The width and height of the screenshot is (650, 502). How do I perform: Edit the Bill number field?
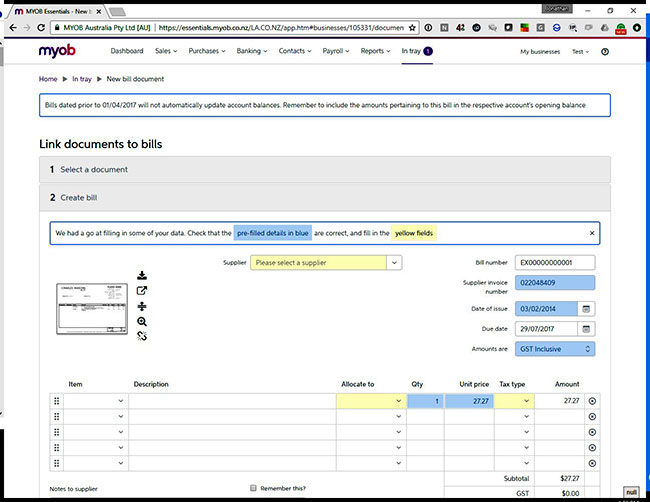click(x=555, y=263)
